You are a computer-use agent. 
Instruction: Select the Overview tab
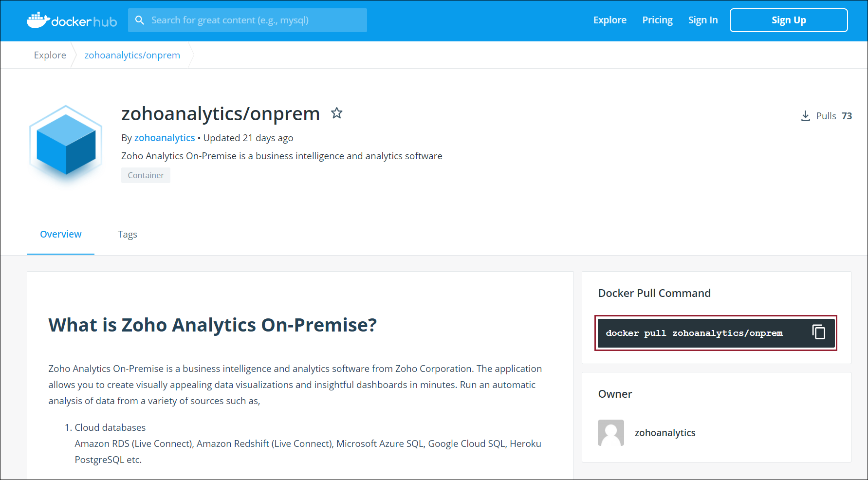[x=61, y=234]
